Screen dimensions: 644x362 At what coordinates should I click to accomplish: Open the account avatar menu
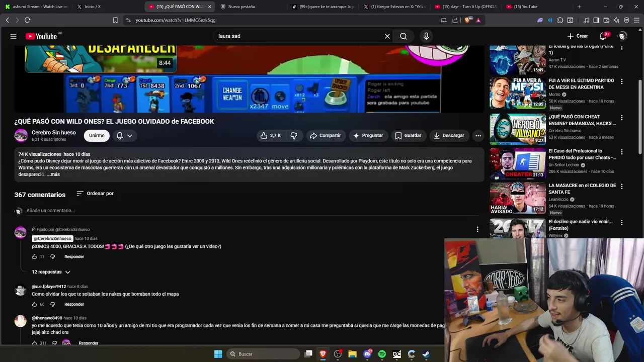pos(622,36)
